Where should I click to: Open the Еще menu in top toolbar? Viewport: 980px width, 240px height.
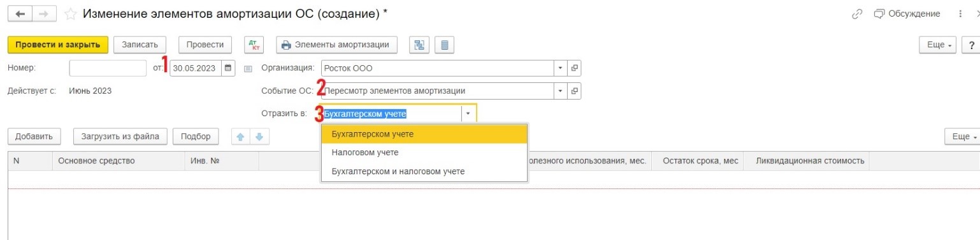pyautogui.click(x=937, y=45)
